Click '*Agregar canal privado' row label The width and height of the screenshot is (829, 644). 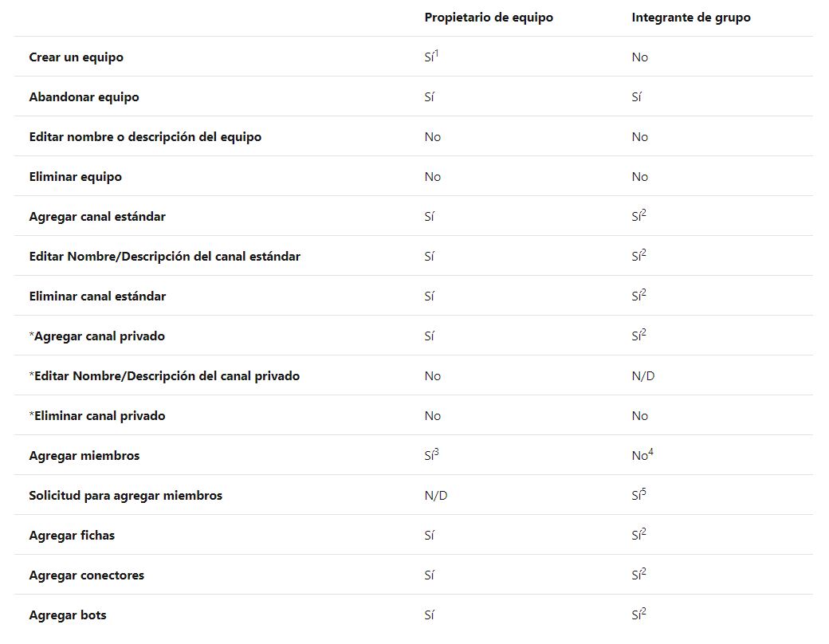tap(96, 336)
